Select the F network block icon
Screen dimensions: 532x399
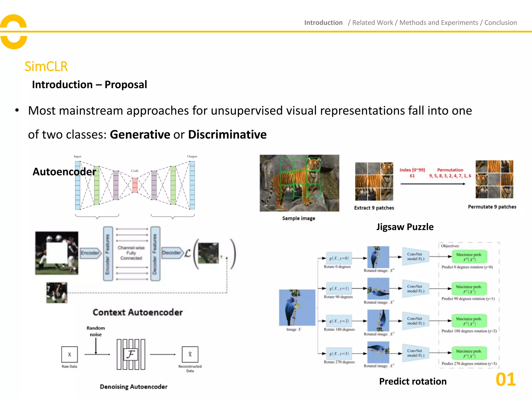click(131, 354)
